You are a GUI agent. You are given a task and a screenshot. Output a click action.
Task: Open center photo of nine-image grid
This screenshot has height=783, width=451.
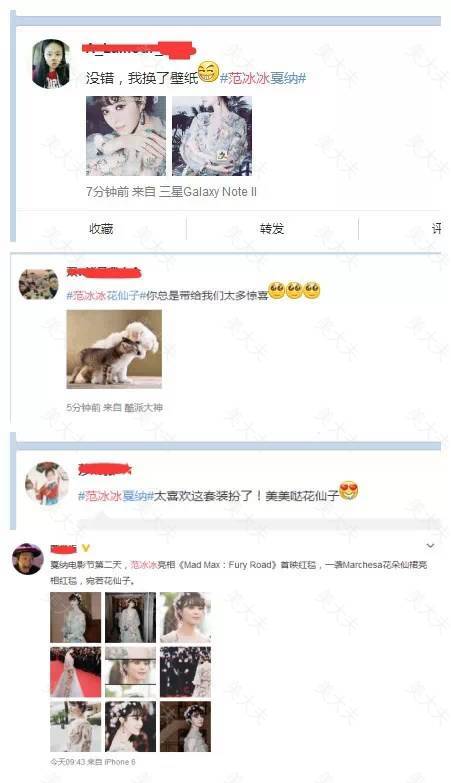point(130,672)
